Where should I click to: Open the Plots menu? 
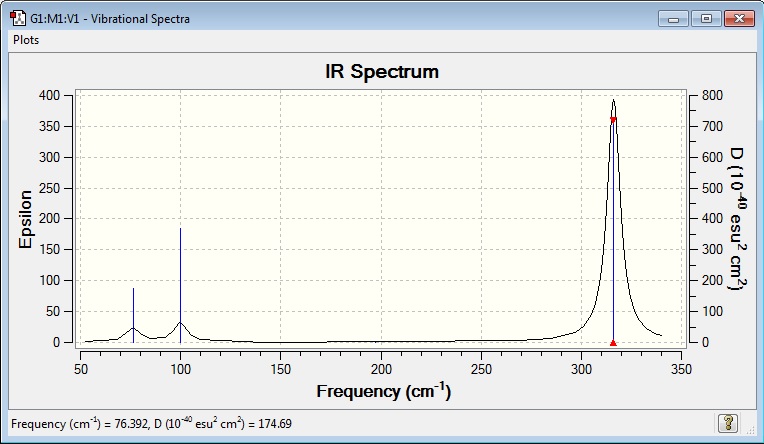(26, 40)
